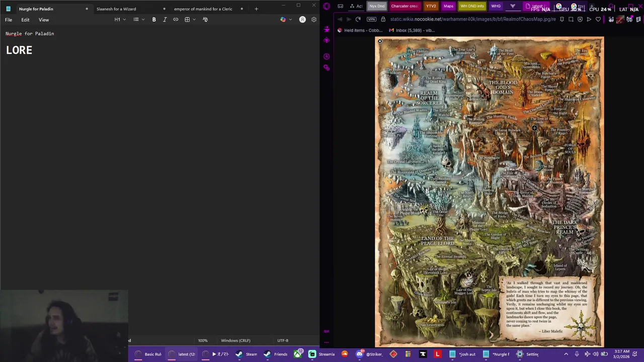Open Streamlabs taskbar item
The width and height of the screenshot is (644, 362).
pyautogui.click(x=322, y=354)
